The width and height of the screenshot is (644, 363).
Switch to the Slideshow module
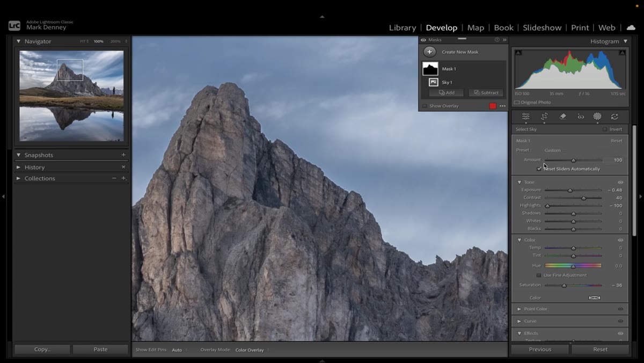coord(542,27)
